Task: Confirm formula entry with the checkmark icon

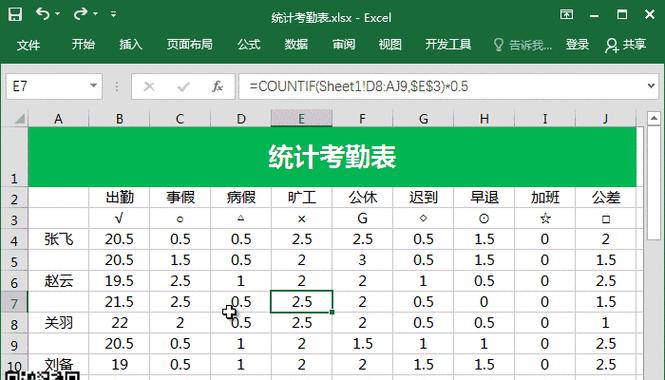Action: (184, 87)
